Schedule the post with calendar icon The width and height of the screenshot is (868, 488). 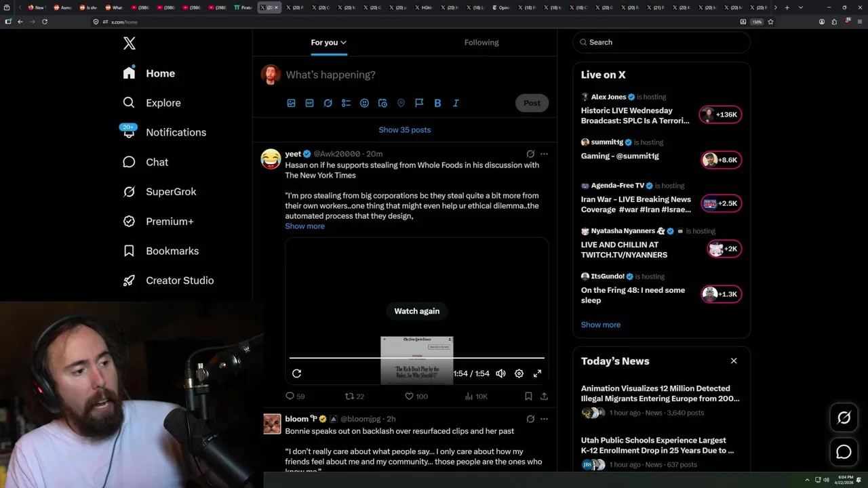382,103
